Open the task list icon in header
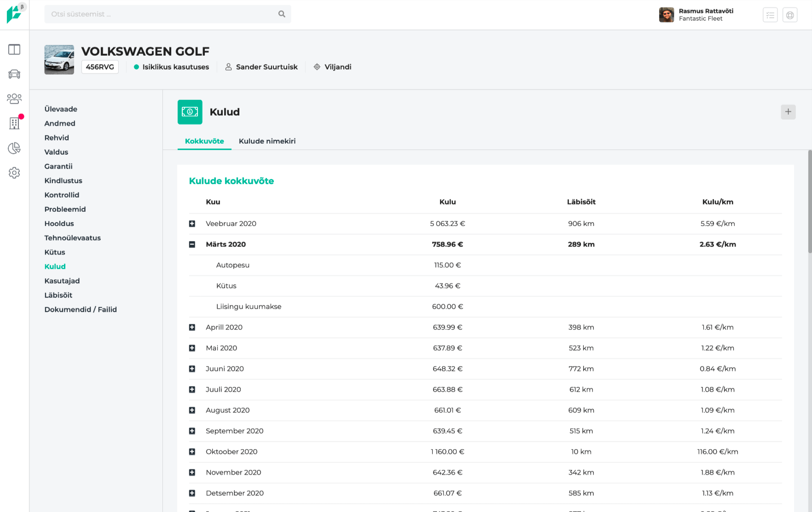The image size is (812, 512). point(770,15)
